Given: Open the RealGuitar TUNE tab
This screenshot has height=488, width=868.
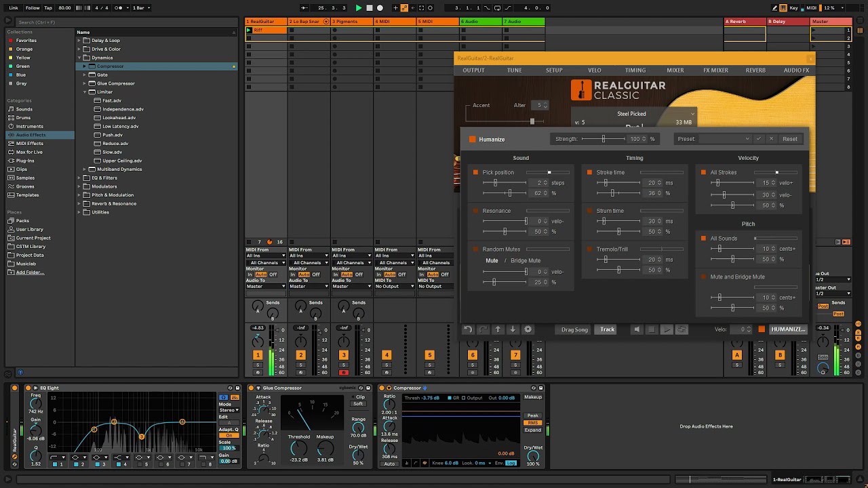Looking at the screenshot, I should (515, 70).
